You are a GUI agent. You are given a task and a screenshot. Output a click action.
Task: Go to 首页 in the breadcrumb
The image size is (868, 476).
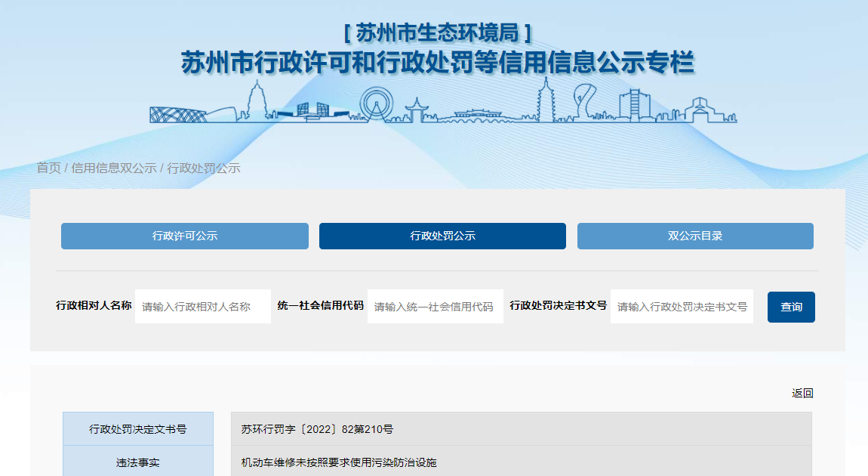[49, 168]
